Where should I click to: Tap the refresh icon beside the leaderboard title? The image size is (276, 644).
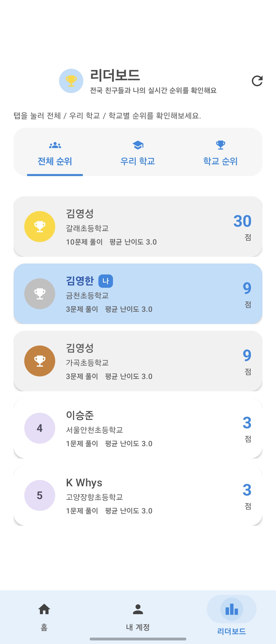[257, 81]
